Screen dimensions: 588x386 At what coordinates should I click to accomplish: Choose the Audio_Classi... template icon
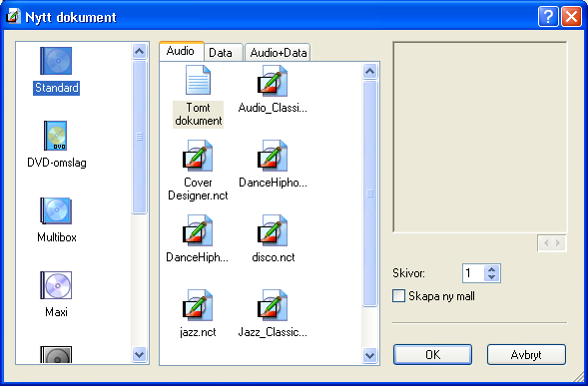[273, 80]
